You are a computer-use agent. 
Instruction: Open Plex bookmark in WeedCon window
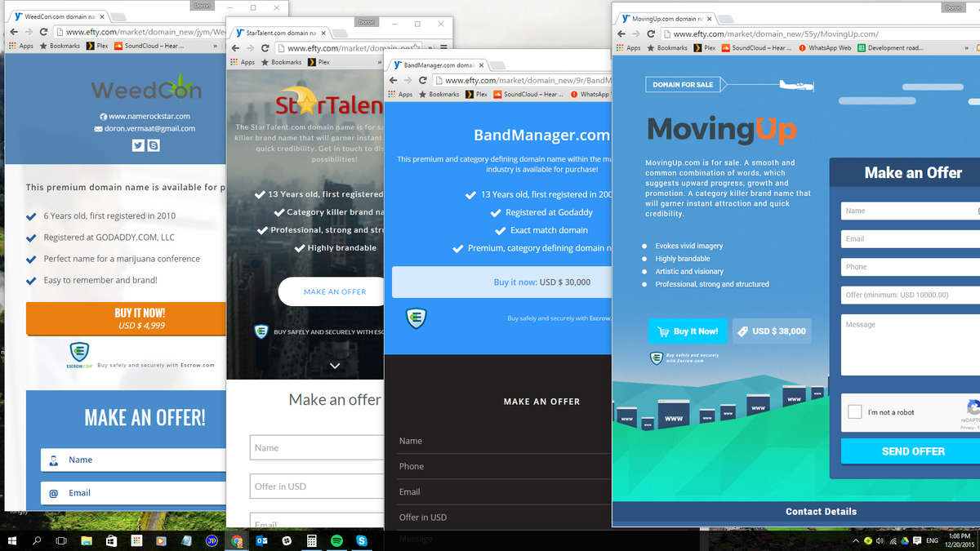tap(99, 46)
